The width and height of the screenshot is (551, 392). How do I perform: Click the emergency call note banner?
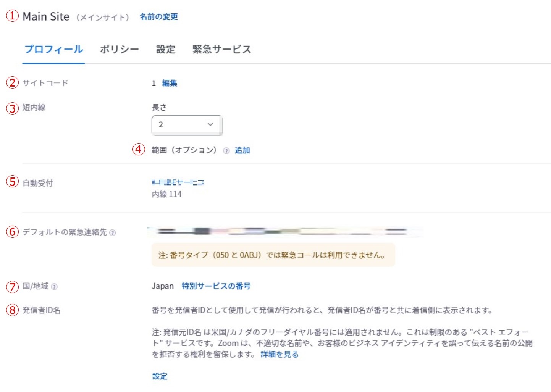pyautogui.click(x=273, y=255)
